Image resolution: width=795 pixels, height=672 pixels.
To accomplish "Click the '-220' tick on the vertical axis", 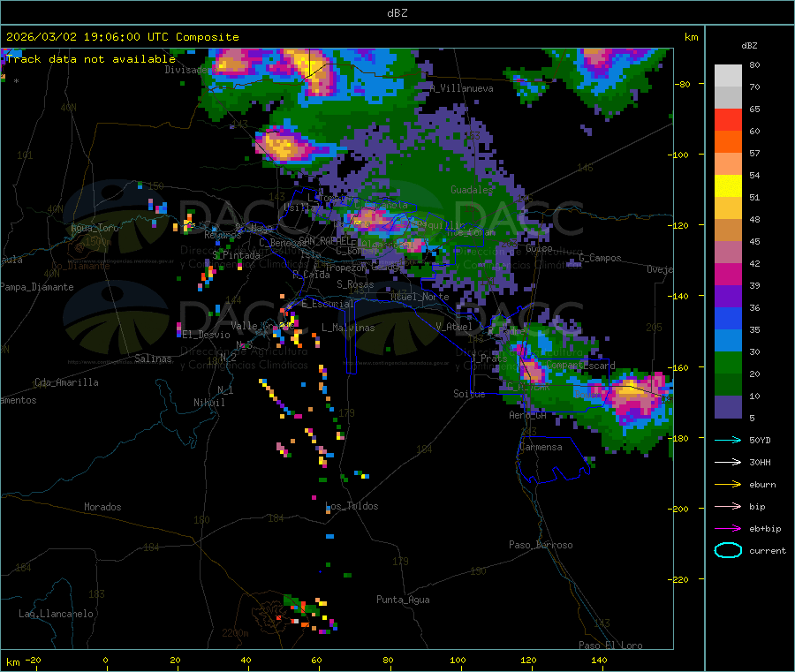I will pos(680,579).
